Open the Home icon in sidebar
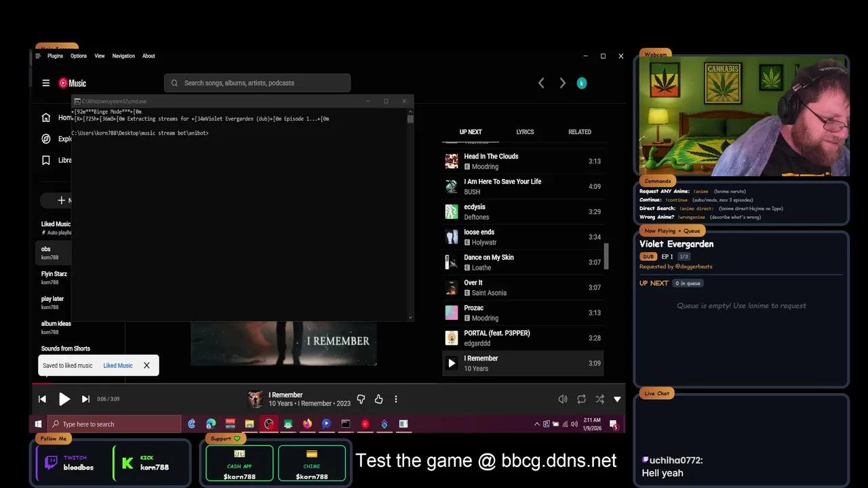This screenshot has height=488, width=868. [46, 117]
